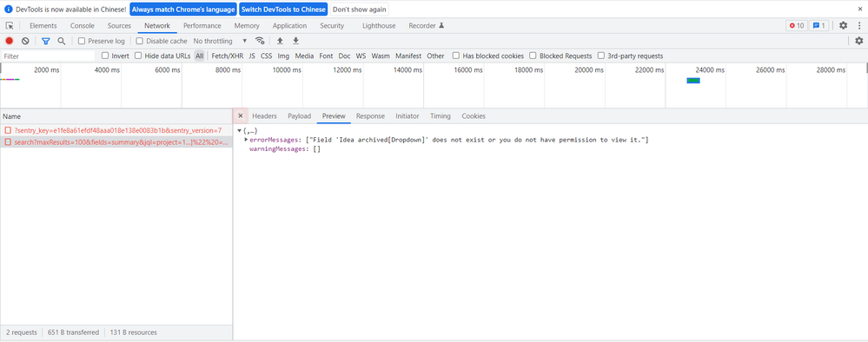Image resolution: width=868 pixels, height=342 pixels.
Task: Switch to the Console tab
Action: [x=82, y=25]
